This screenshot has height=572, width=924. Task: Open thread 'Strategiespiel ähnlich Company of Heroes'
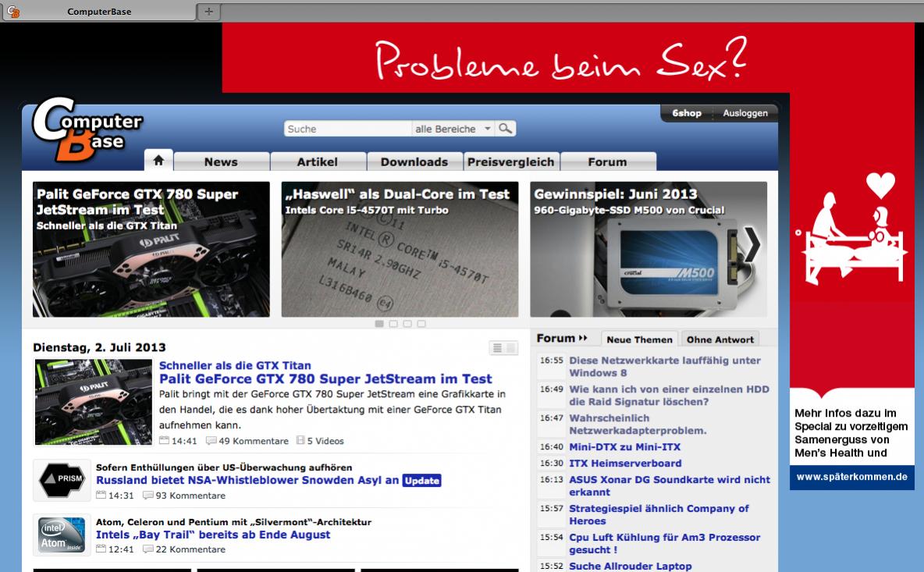tap(659, 515)
